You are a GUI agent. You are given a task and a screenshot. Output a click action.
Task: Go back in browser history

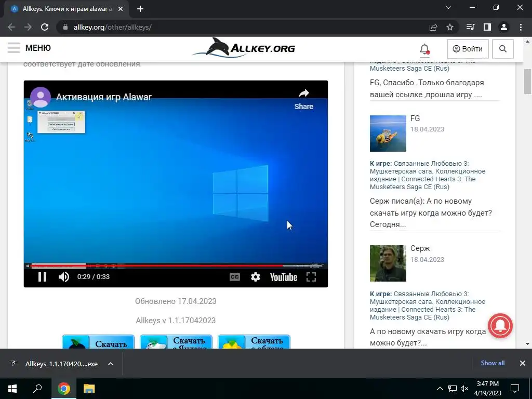click(x=11, y=27)
